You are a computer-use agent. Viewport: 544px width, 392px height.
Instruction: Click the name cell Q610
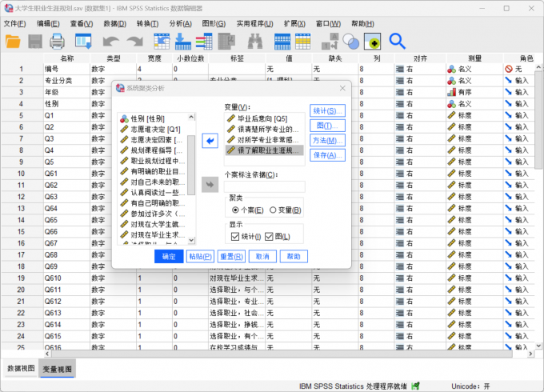pos(66,278)
